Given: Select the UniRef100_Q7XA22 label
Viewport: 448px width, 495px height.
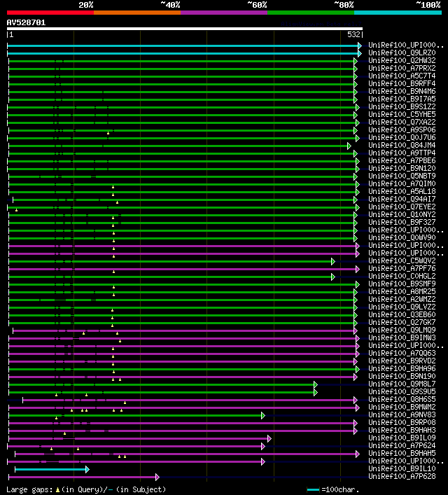Looking at the screenshot, I should pos(402,122).
